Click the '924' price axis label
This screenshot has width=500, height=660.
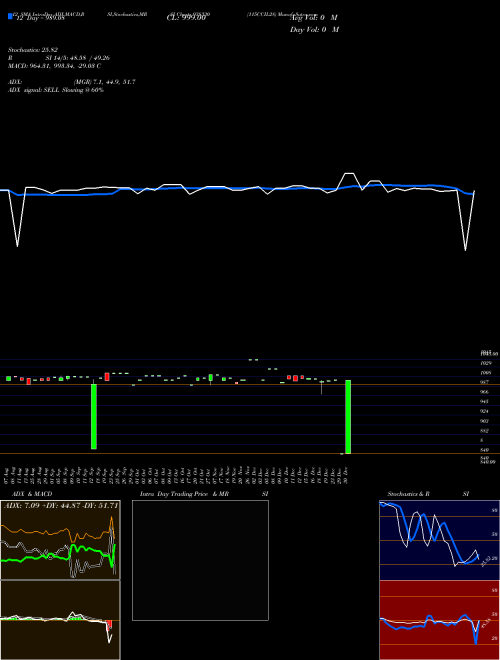click(x=484, y=411)
